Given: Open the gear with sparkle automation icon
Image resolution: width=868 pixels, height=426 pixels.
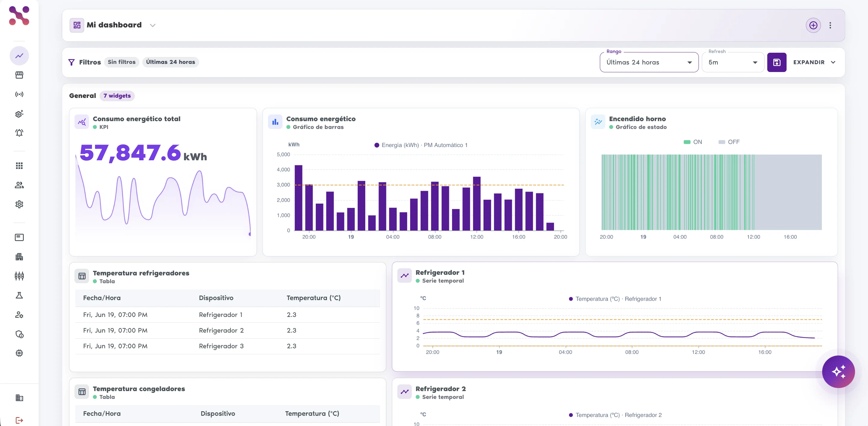Looking at the screenshot, I should coord(19,114).
